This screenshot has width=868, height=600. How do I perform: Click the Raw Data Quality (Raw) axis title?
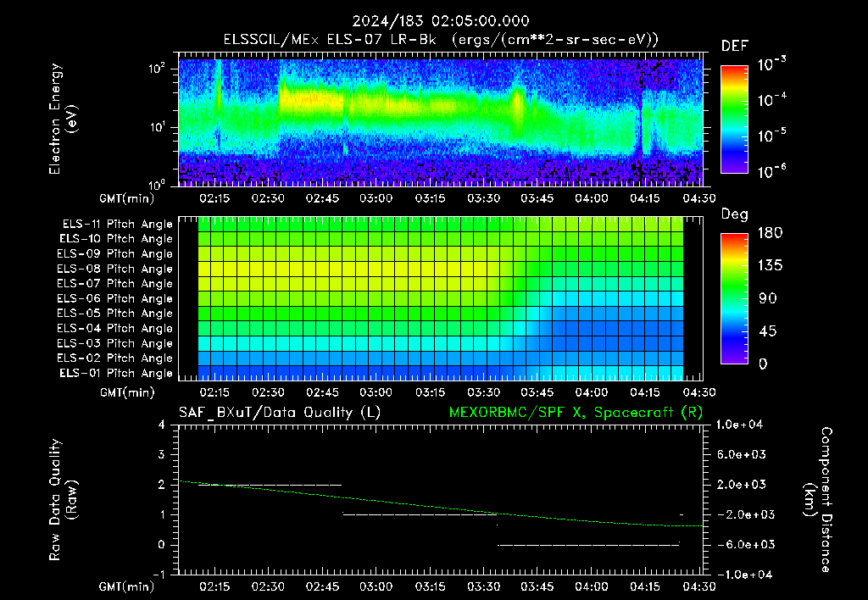(x=63, y=500)
